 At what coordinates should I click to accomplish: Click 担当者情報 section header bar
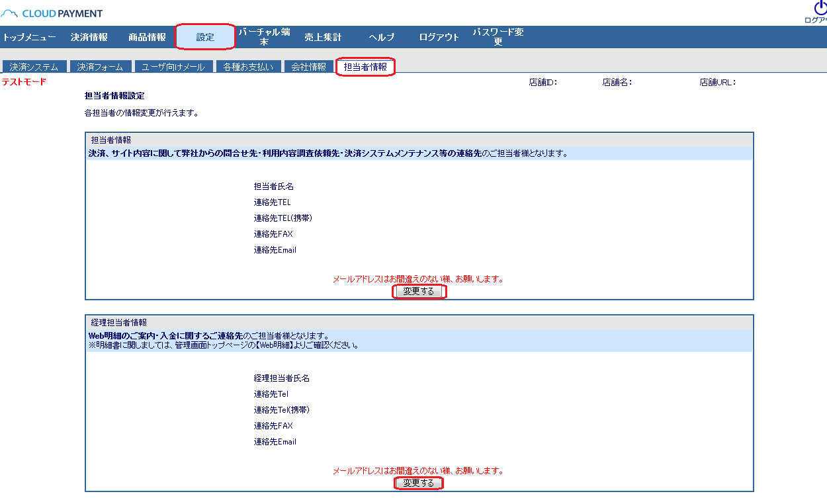pos(419,140)
